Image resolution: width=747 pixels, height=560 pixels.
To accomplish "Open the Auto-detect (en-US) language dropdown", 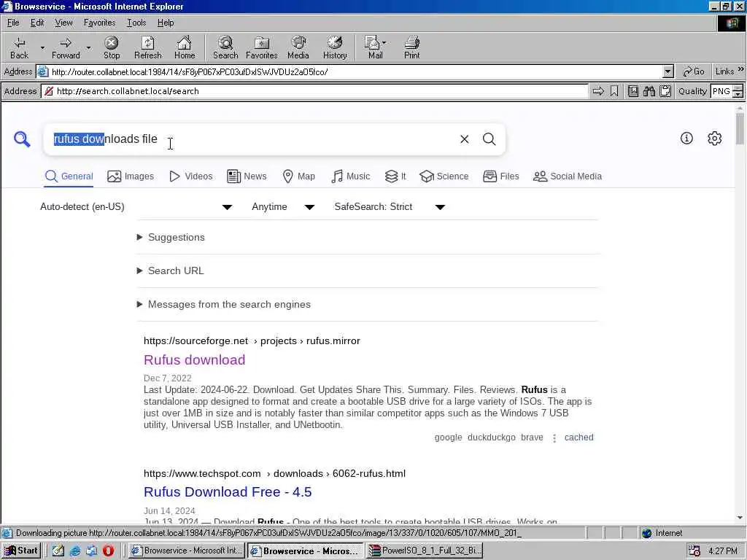I will [x=136, y=206].
